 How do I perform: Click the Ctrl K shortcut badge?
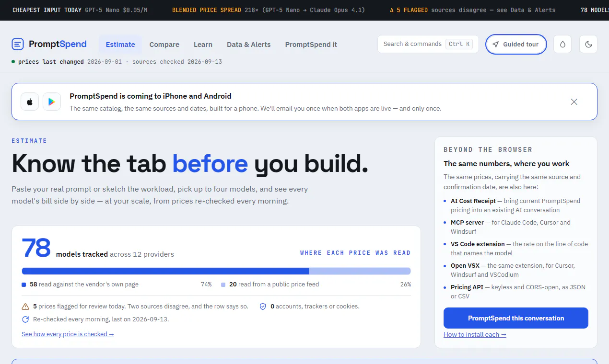coord(459,44)
